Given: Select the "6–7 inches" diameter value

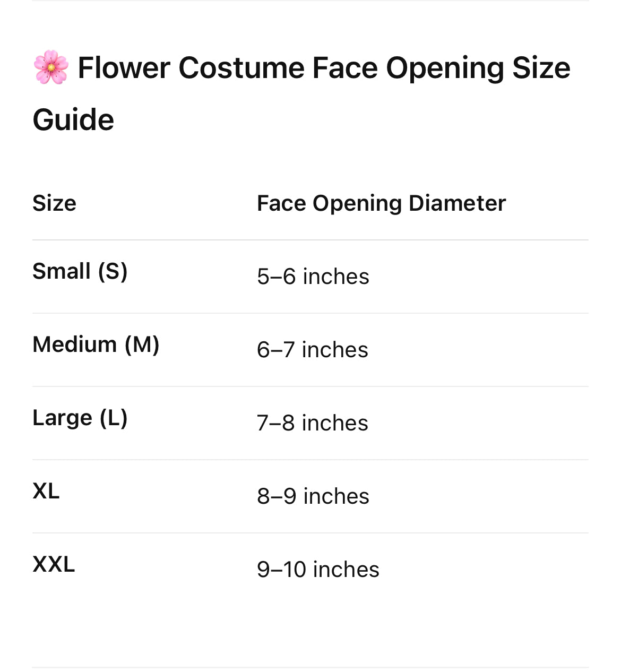Looking at the screenshot, I should click(x=312, y=350).
